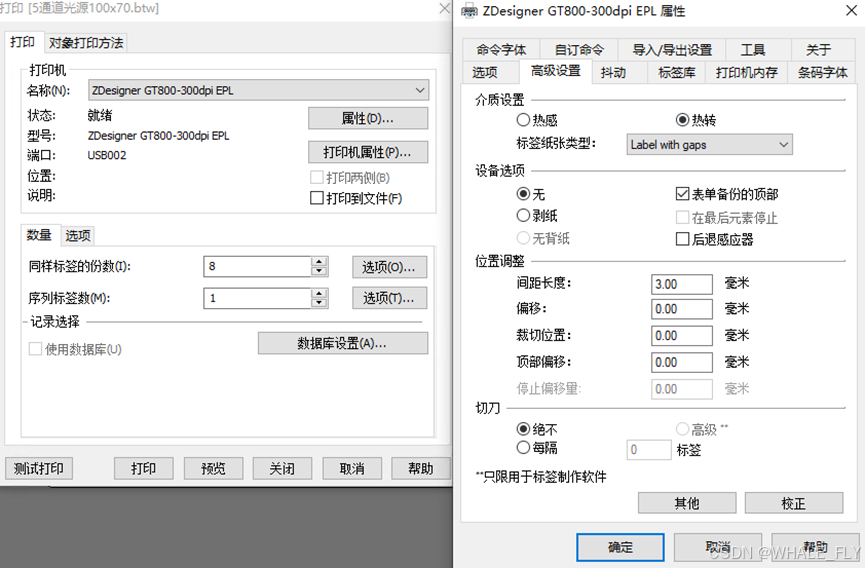Open the printer name dropdown list

(259, 90)
